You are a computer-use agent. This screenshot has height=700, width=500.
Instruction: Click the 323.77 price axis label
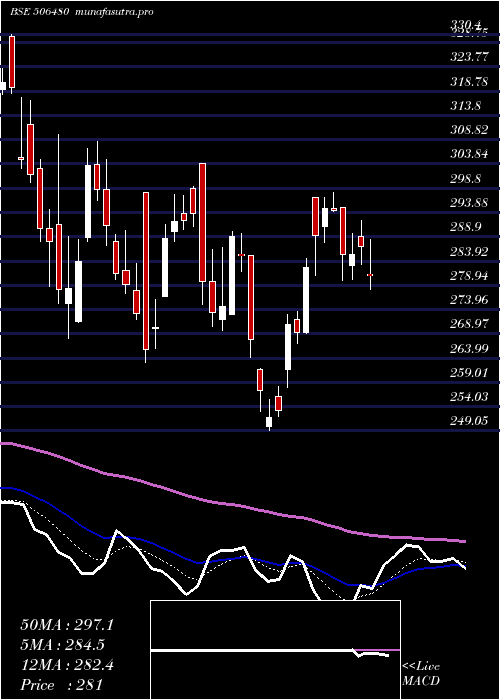coord(468,57)
